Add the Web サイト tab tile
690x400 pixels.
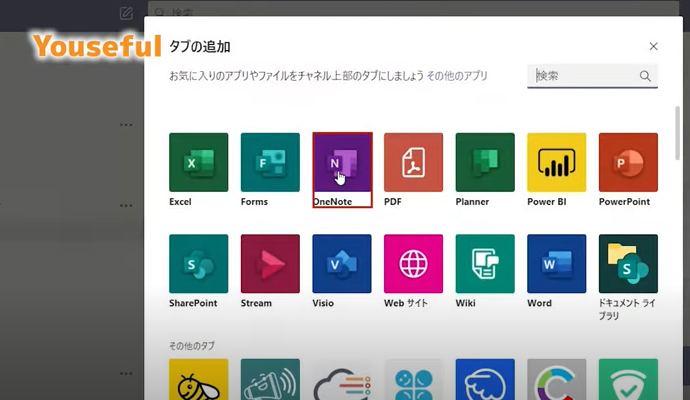click(x=413, y=264)
